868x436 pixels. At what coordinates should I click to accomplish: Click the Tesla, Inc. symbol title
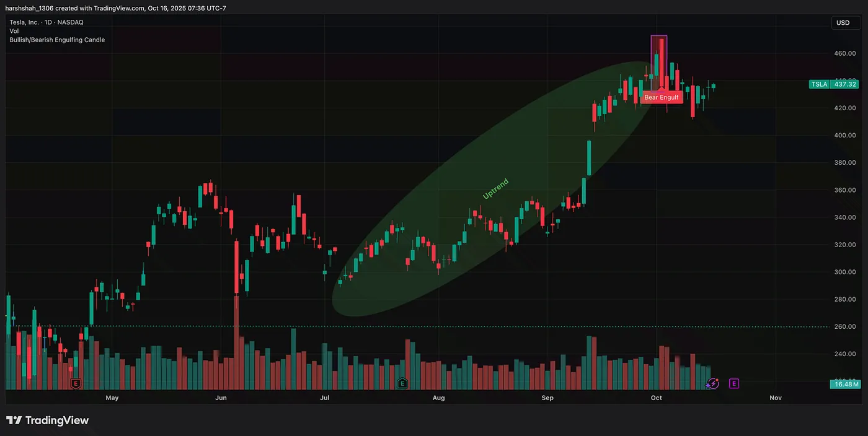click(46, 22)
